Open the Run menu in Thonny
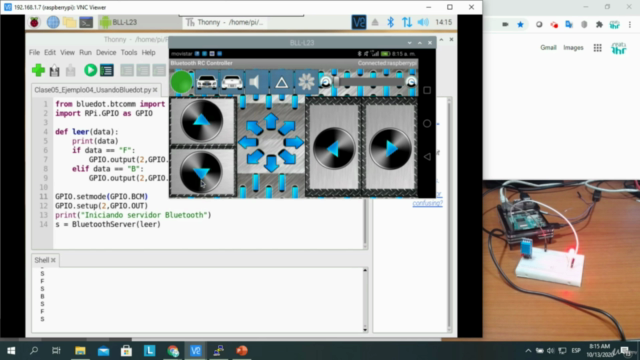Viewport: 640px width, 360px height. [x=85, y=53]
